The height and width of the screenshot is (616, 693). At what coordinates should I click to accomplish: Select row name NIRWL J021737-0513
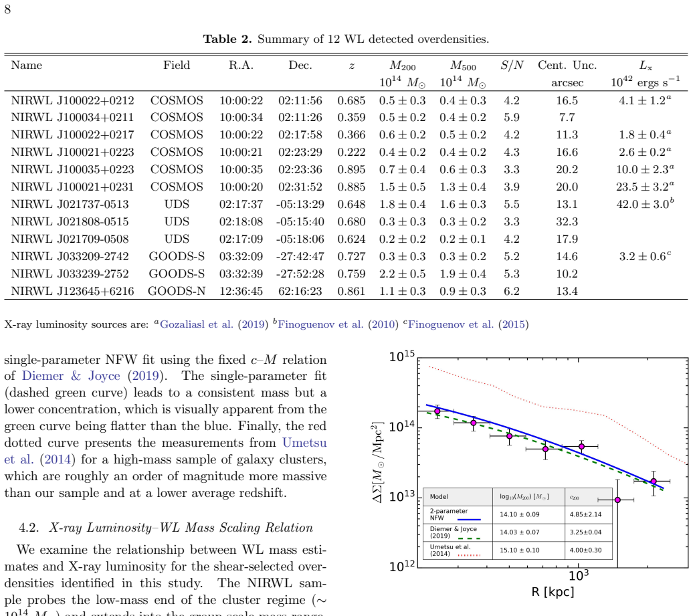(70, 204)
